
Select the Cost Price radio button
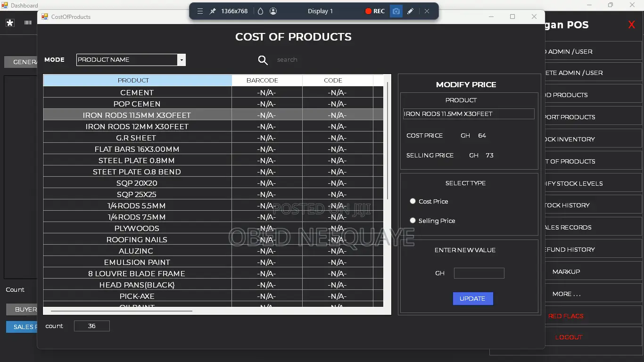413,201
